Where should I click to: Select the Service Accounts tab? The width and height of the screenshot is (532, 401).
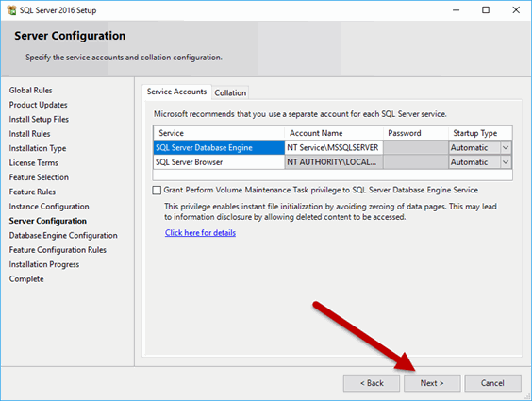[176, 92]
